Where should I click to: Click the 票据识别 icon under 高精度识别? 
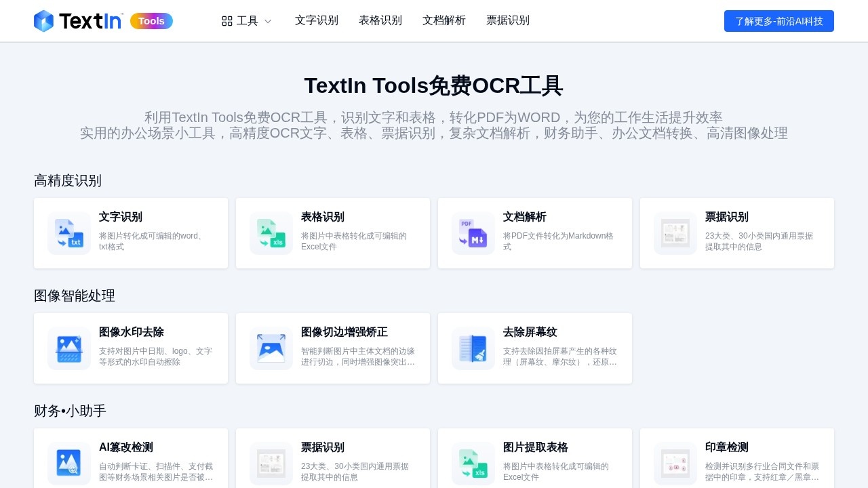click(675, 233)
